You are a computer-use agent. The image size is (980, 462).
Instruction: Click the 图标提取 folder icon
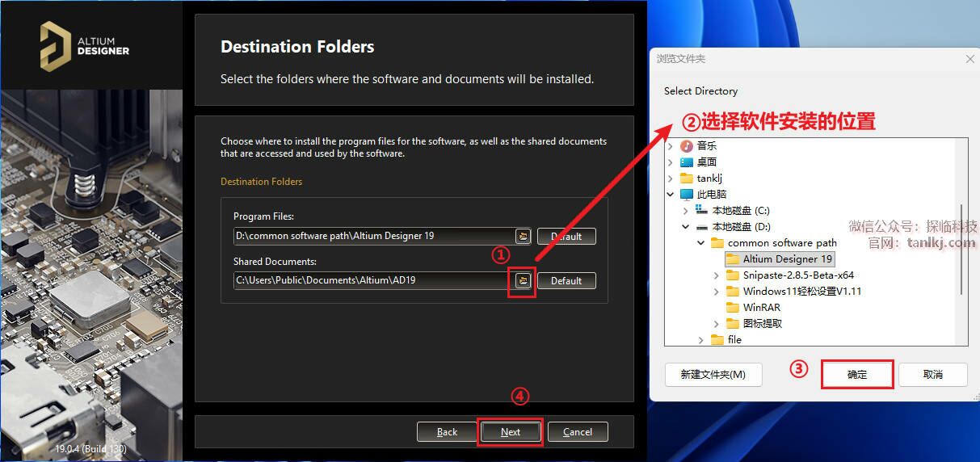pos(733,324)
